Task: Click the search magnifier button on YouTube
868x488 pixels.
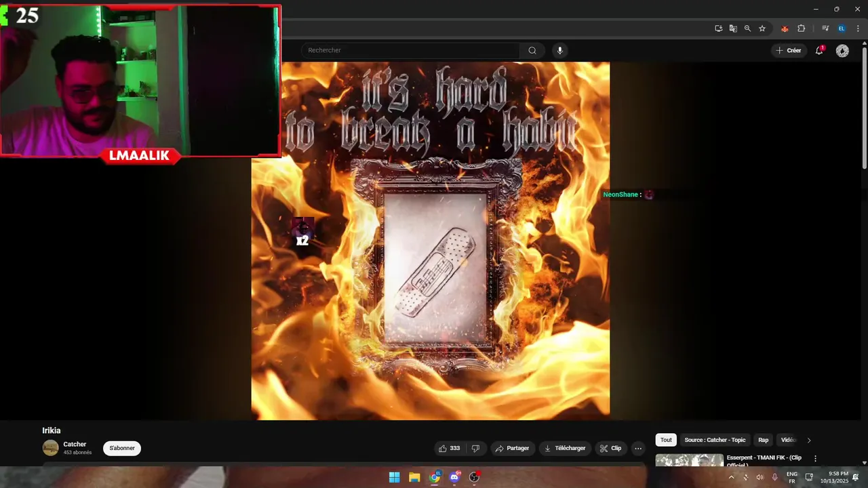Action: [532, 50]
